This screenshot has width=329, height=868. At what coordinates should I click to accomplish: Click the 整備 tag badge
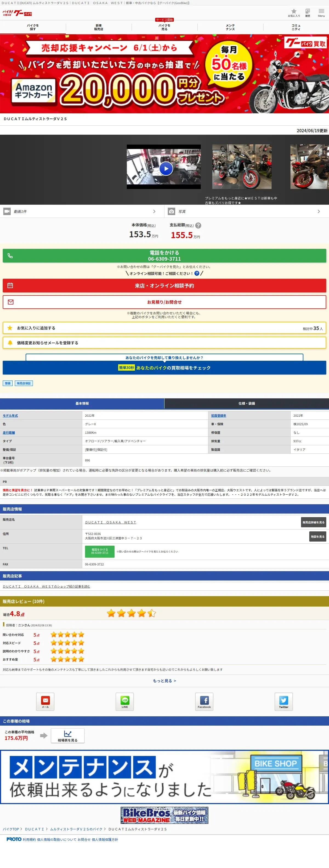pyautogui.click(x=8, y=383)
